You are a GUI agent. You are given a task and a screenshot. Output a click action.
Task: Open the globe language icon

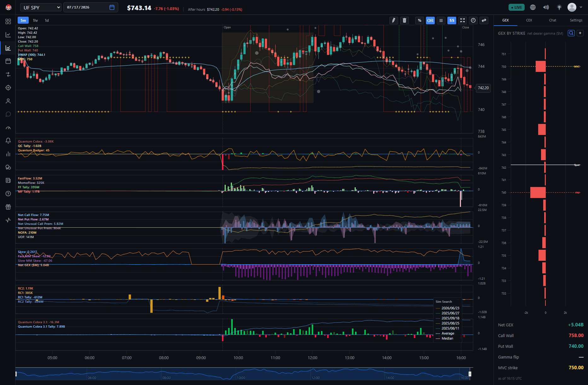pyautogui.click(x=533, y=7)
